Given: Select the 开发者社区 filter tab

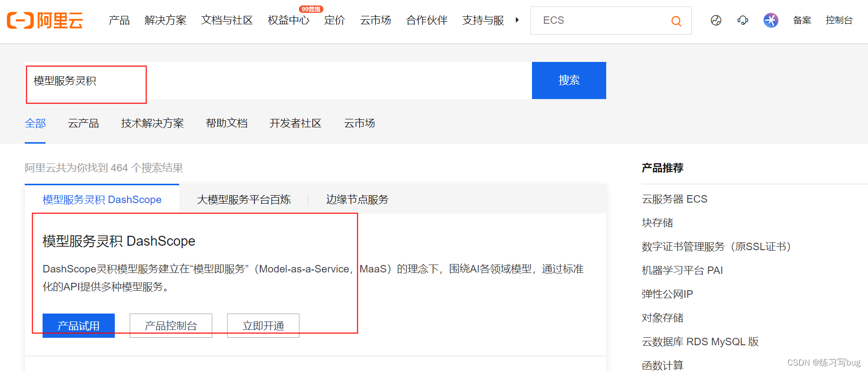Looking at the screenshot, I should pos(295,123).
